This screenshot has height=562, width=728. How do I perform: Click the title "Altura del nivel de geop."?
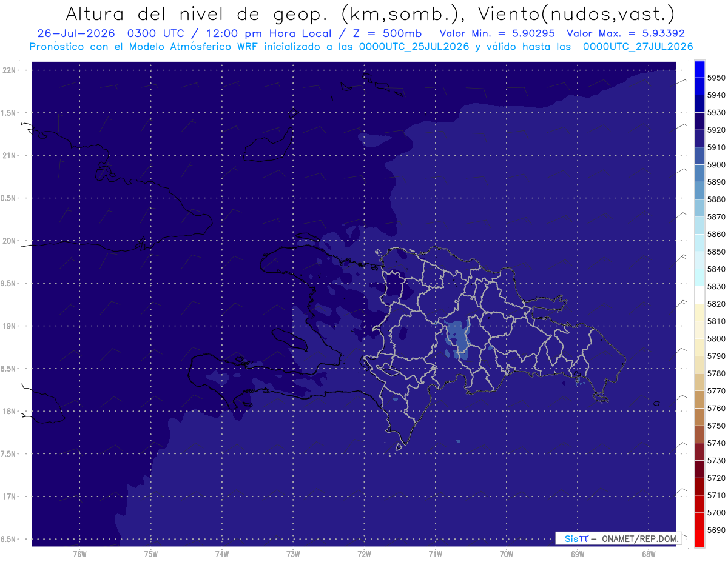[197, 13]
